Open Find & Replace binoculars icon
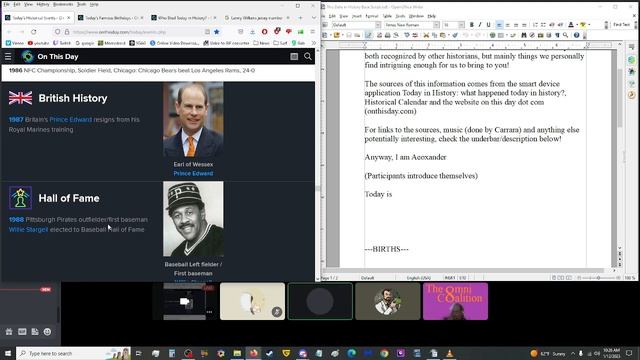Viewport: 640px width, 360px height. 524,36
